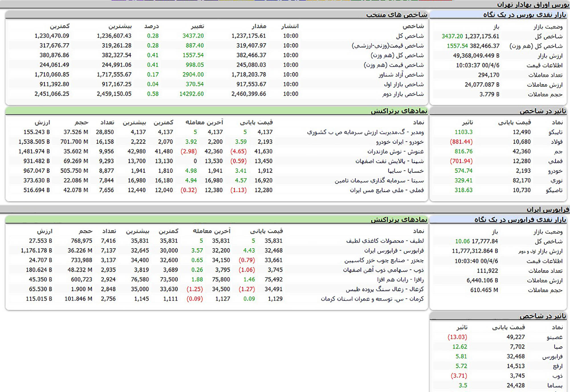Screen dimensions: 570x392
Task: Open تاپیکو in the index impact list
Action: pyautogui.click(x=556, y=132)
